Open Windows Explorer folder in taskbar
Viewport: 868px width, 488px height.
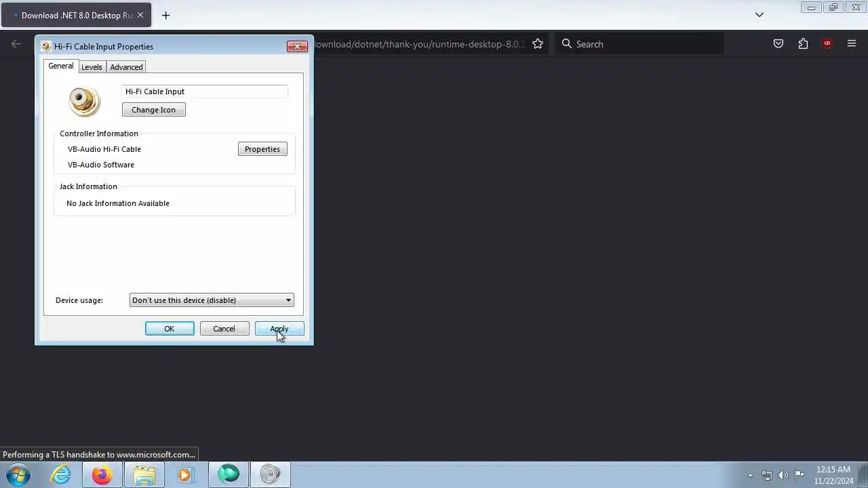(x=144, y=474)
